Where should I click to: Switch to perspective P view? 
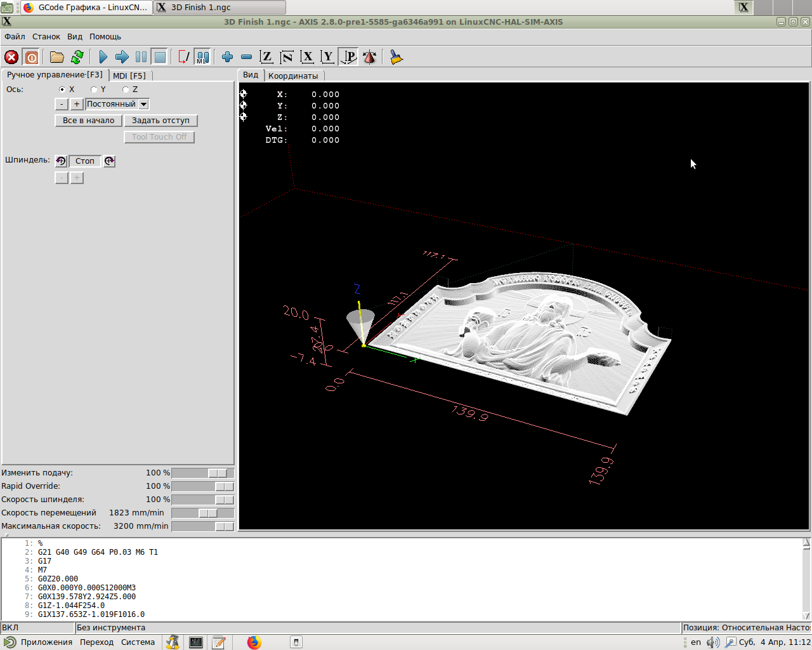pyautogui.click(x=348, y=57)
